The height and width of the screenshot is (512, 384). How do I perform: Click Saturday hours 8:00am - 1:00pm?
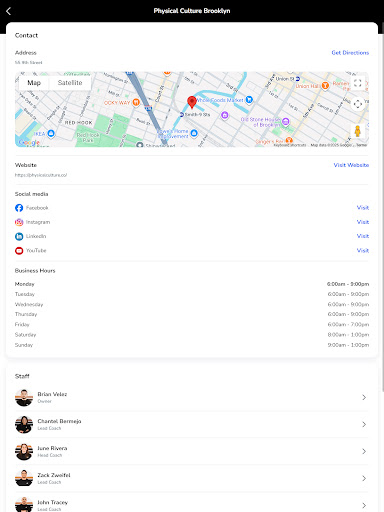click(x=348, y=335)
